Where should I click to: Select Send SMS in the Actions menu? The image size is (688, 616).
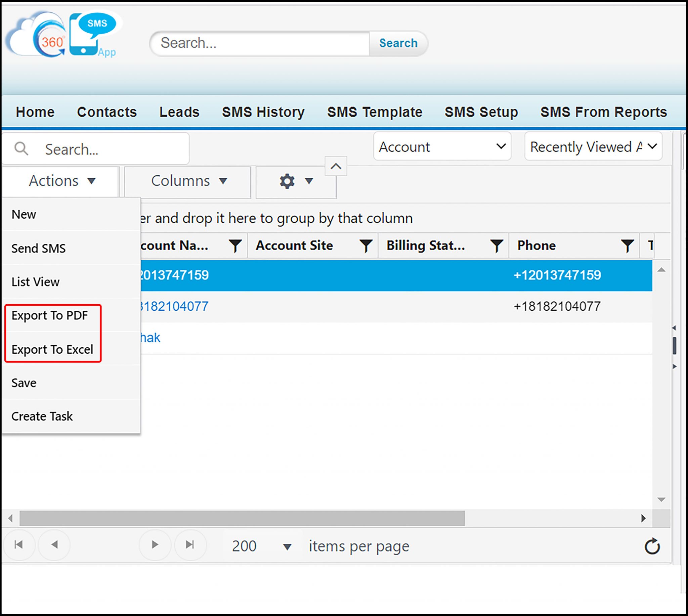(39, 249)
